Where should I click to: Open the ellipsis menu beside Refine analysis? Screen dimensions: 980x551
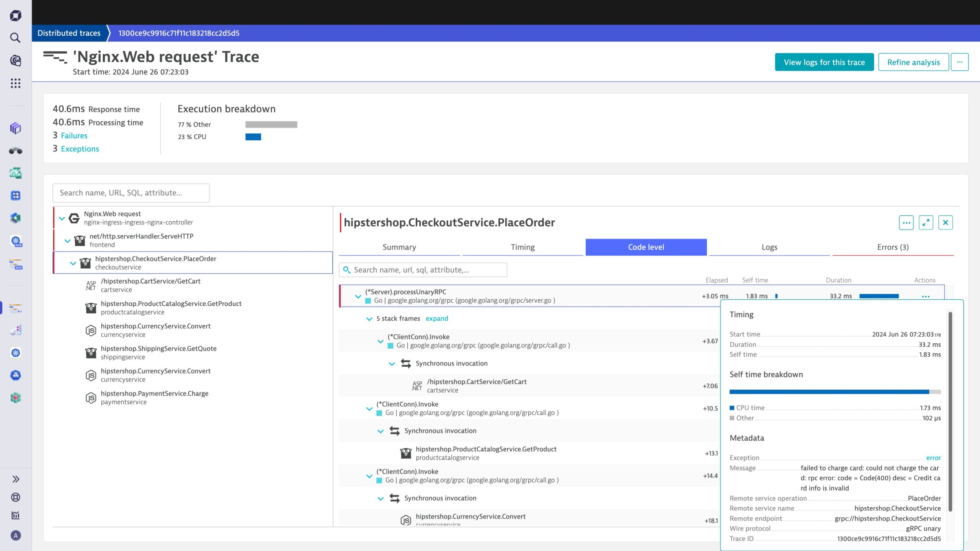pyautogui.click(x=960, y=62)
